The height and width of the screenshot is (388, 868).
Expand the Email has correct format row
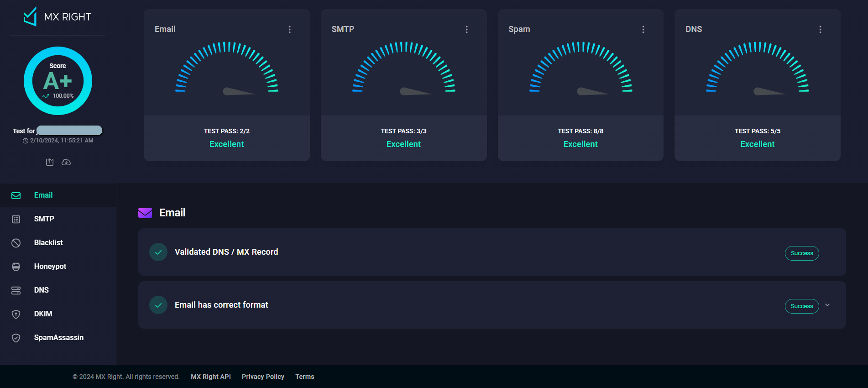pyautogui.click(x=827, y=305)
